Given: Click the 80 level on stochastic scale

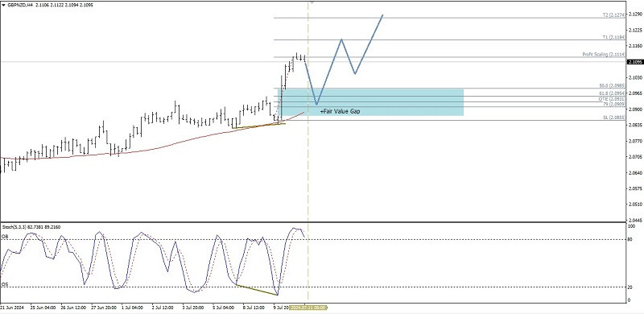Looking at the screenshot, I should 630,239.
